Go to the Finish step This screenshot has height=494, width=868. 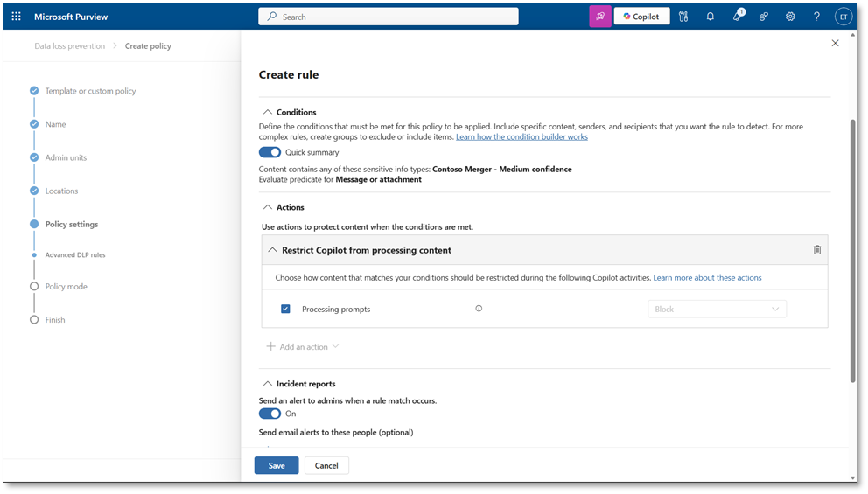point(55,320)
